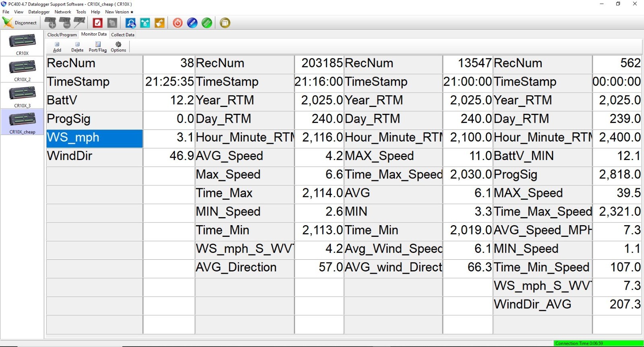The image size is (644, 347).
Task: Open the blue magnifier View tool
Action: pyautogui.click(x=130, y=23)
